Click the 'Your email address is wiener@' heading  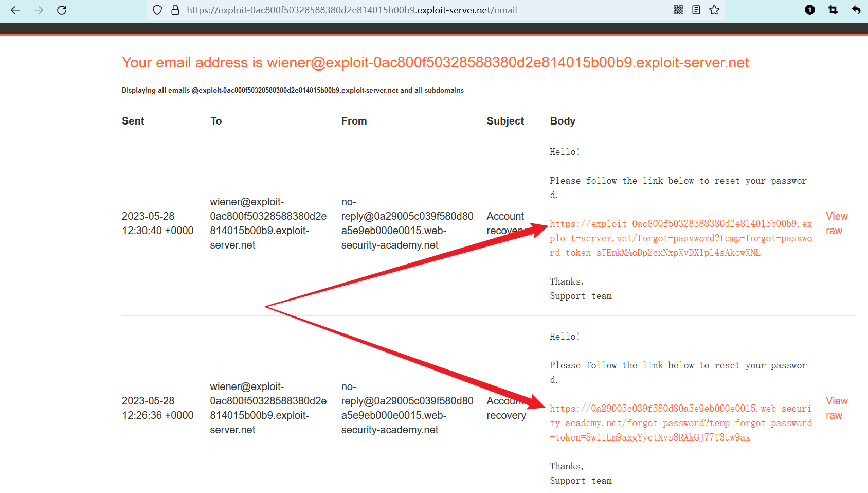pos(435,62)
